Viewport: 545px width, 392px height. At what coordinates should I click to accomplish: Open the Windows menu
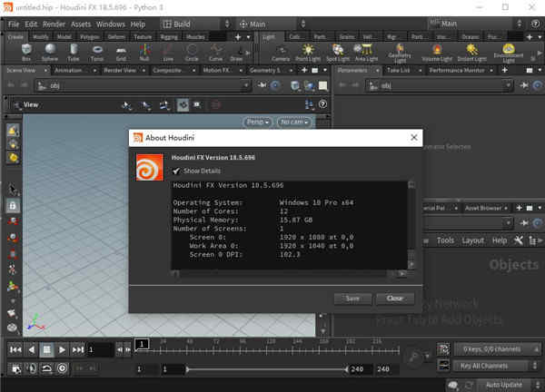[111, 24]
